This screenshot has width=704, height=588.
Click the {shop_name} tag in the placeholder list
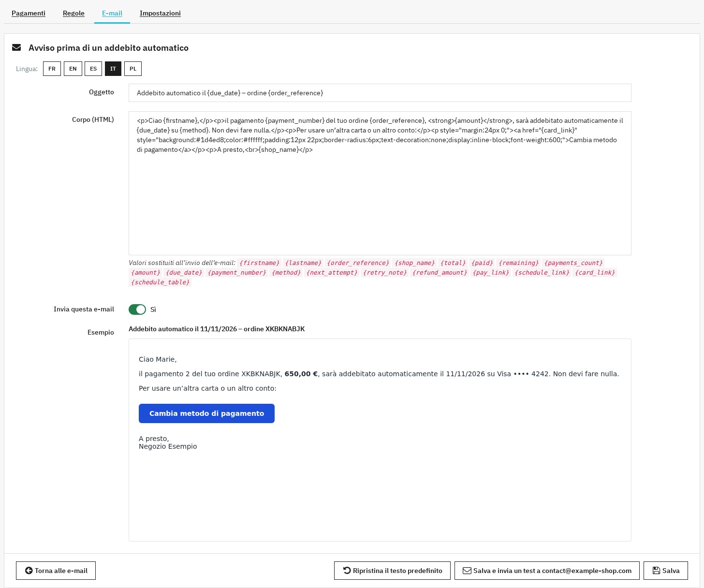coord(415,263)
